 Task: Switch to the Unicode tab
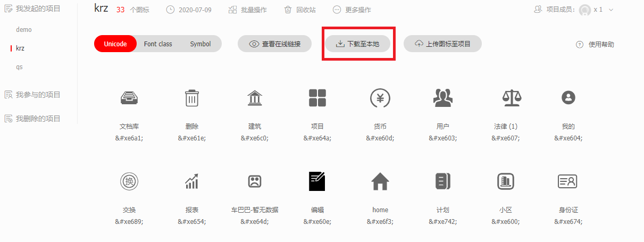[x=115, y=44]
